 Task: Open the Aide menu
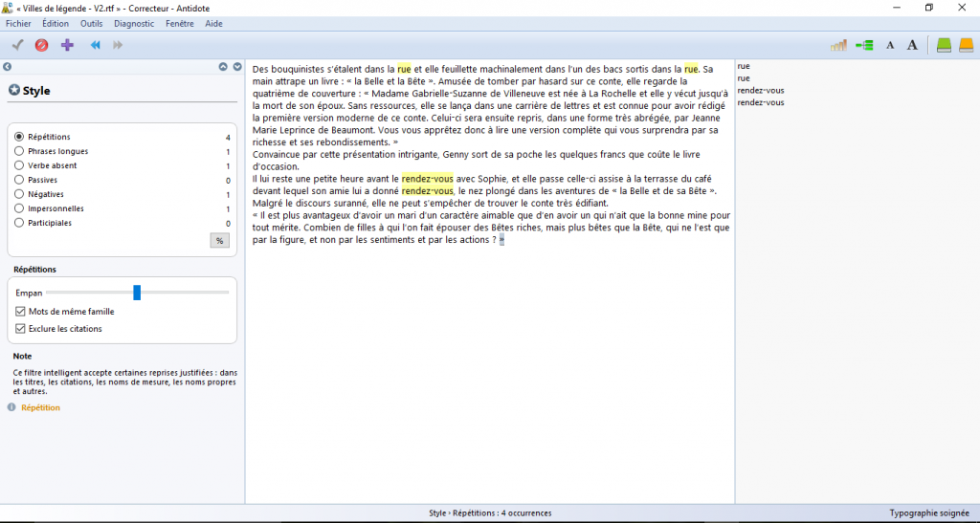pos(213,24)
